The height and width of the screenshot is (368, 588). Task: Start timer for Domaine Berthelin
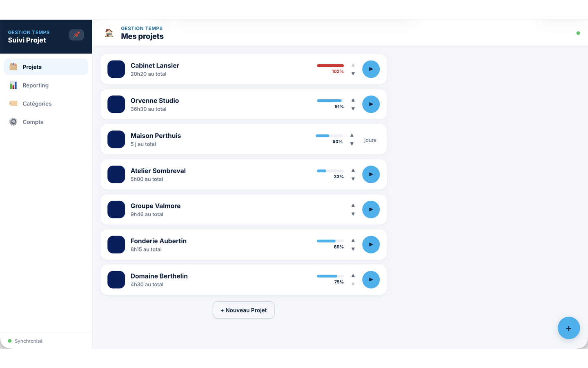point(371,280)
